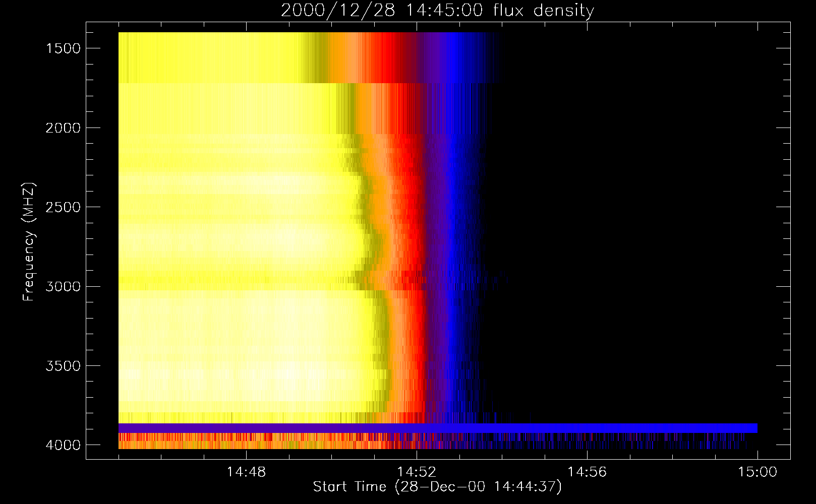
Task: Click the 2000 frequency tick label
Action: pos(63,128)
